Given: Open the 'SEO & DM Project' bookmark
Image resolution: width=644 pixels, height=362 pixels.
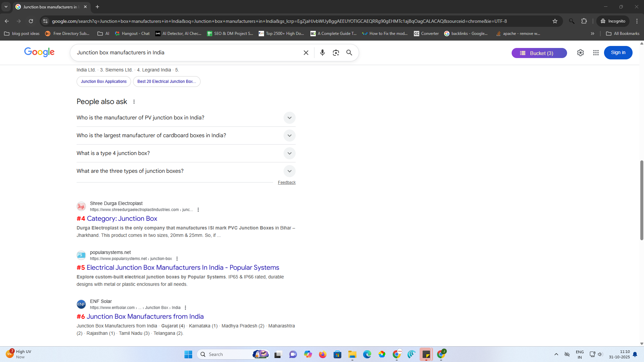Looking at the screenshot, I should coord(230,34).
